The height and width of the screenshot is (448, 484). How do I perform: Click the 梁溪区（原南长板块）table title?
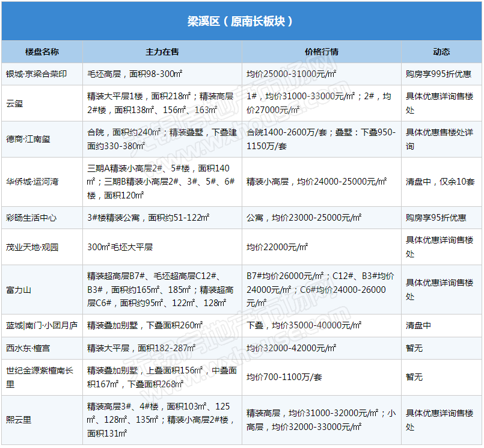point(240,21)
